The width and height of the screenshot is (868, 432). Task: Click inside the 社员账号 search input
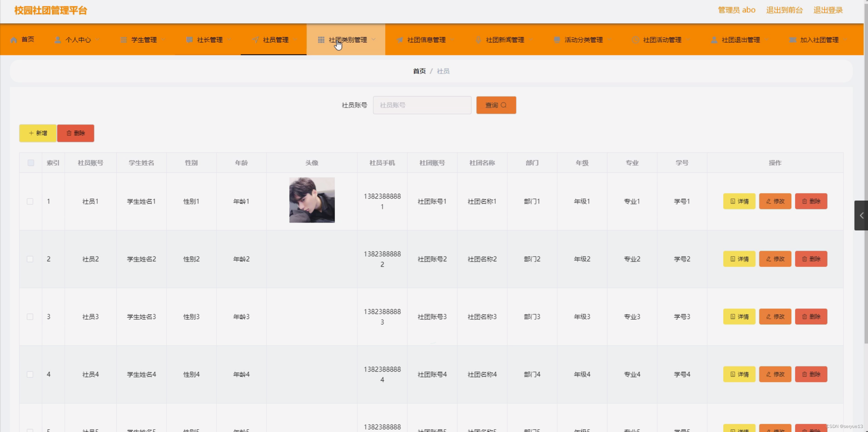click(x=421, y=105)
